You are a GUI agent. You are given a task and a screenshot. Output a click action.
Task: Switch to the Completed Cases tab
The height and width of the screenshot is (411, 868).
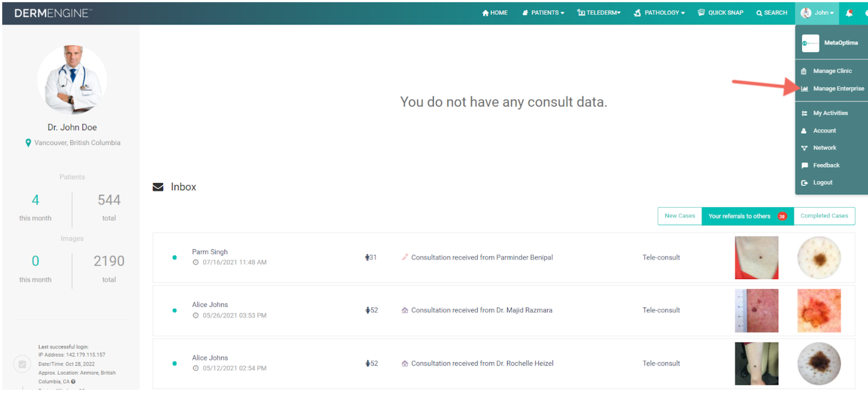coord(824,216)
